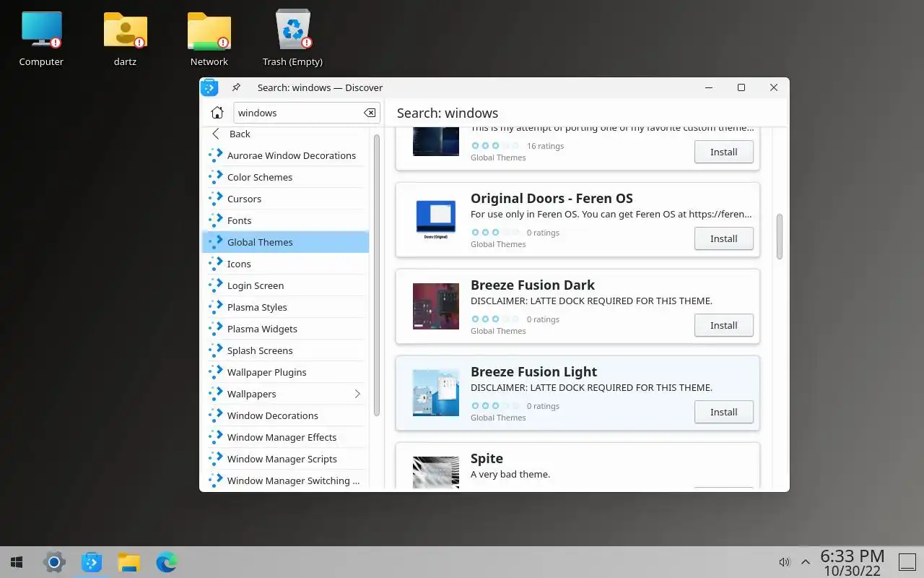This screenshot has width=924, height=578.
Task: Open the clock showing 6:33 PM
Action: point(852,562)
